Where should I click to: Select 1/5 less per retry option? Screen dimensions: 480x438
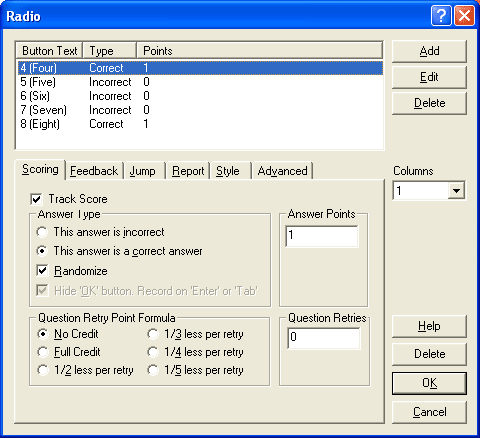153,370
